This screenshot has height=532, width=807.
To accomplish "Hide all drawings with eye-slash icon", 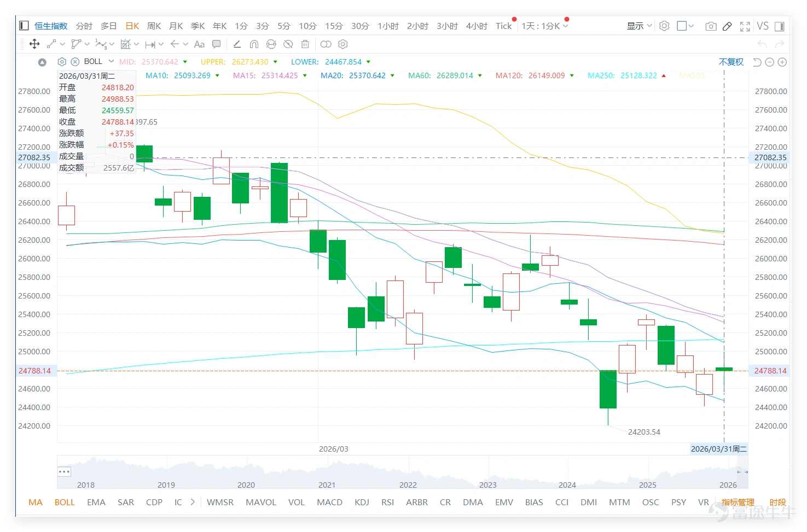I will [x=288, y=44].
